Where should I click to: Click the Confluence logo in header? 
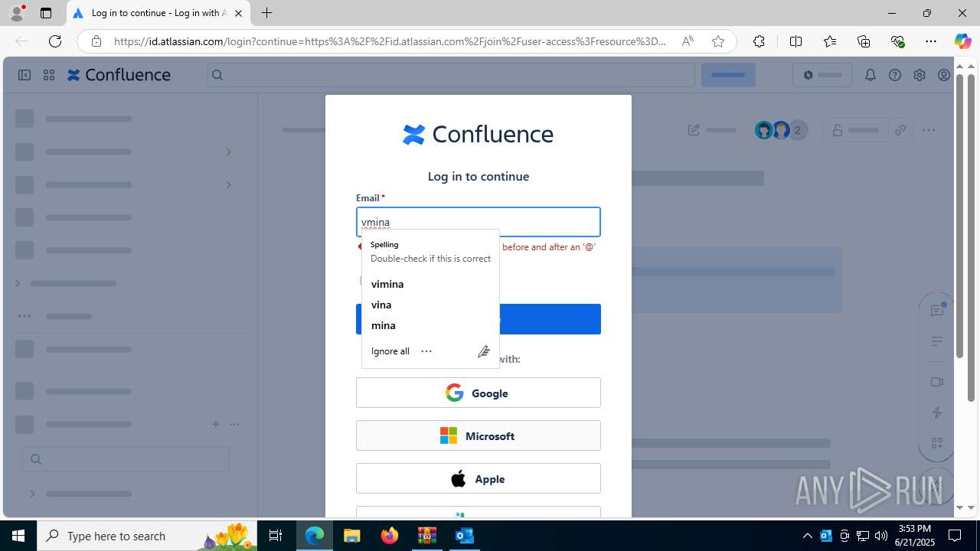[x=119, y=75]
